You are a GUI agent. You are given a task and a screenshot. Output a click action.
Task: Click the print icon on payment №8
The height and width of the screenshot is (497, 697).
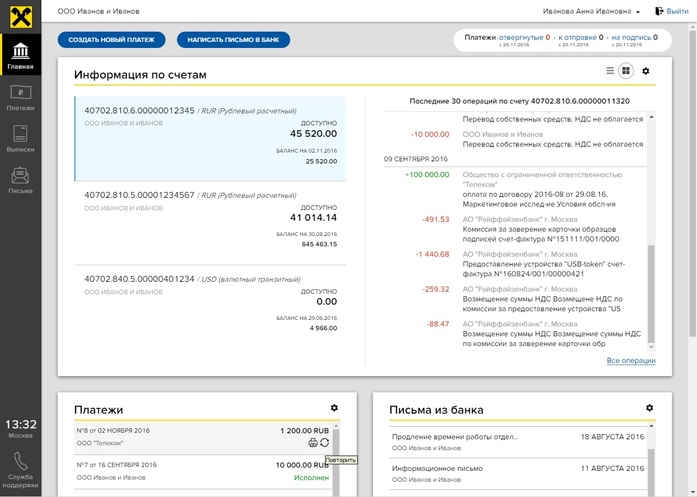tap(313, 442)
